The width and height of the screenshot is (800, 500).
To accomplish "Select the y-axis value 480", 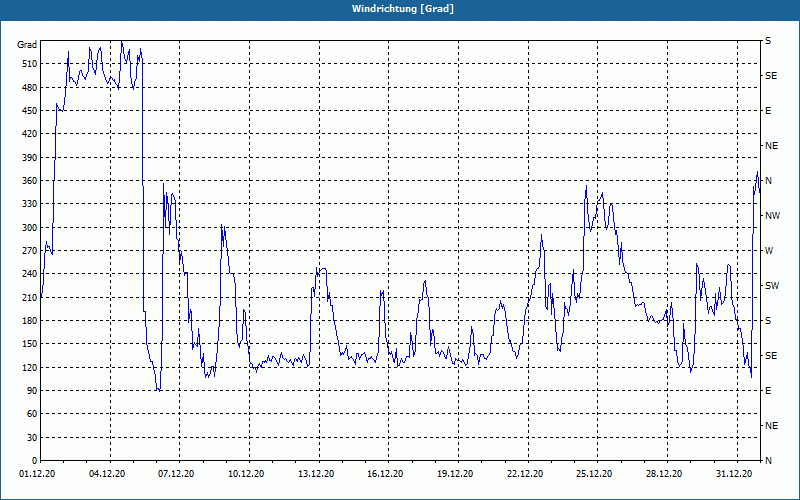I will coord(30,87).
